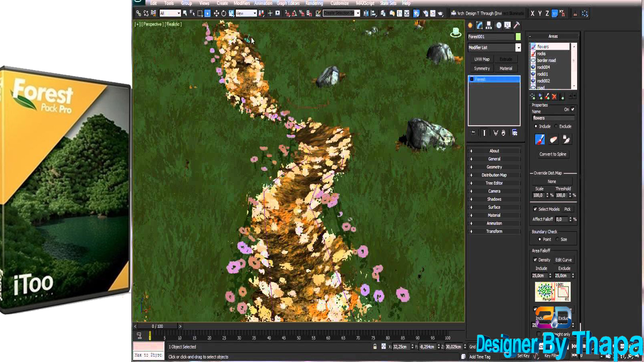
Task: Toggle the Select Models checkbox
Action: click(x=535, y=209)
